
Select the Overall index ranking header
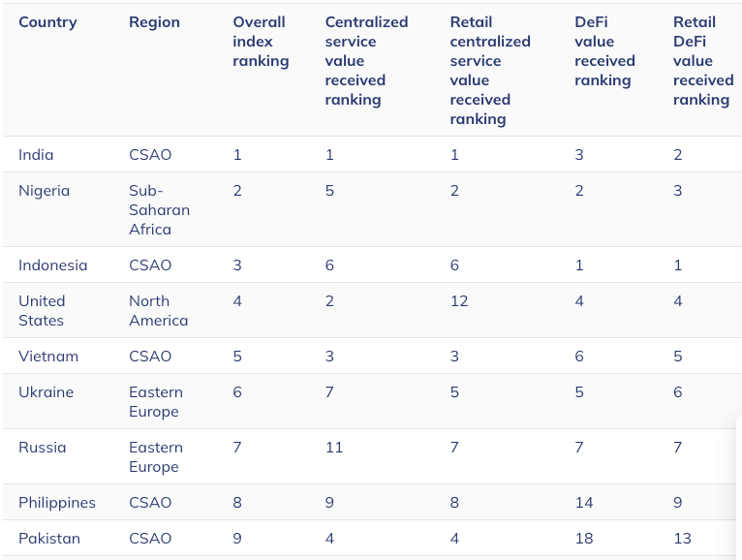(261, 42)
